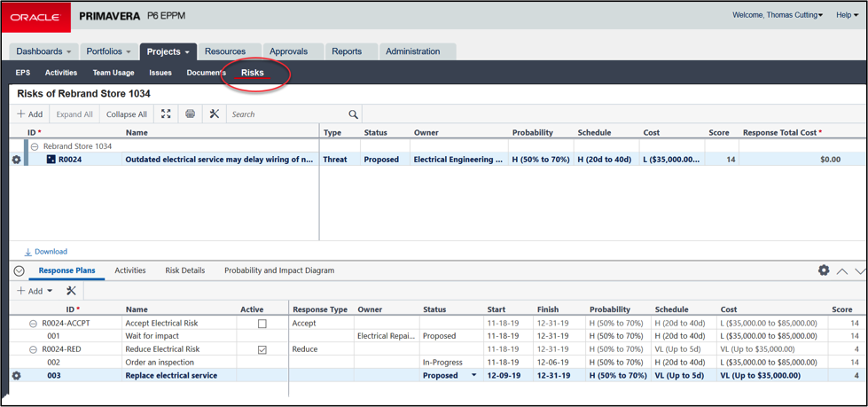The height and width of the screenshot is (407, 868).
Task: Collapse the Rebrand Store 1034 group
Action: point(35,146)
